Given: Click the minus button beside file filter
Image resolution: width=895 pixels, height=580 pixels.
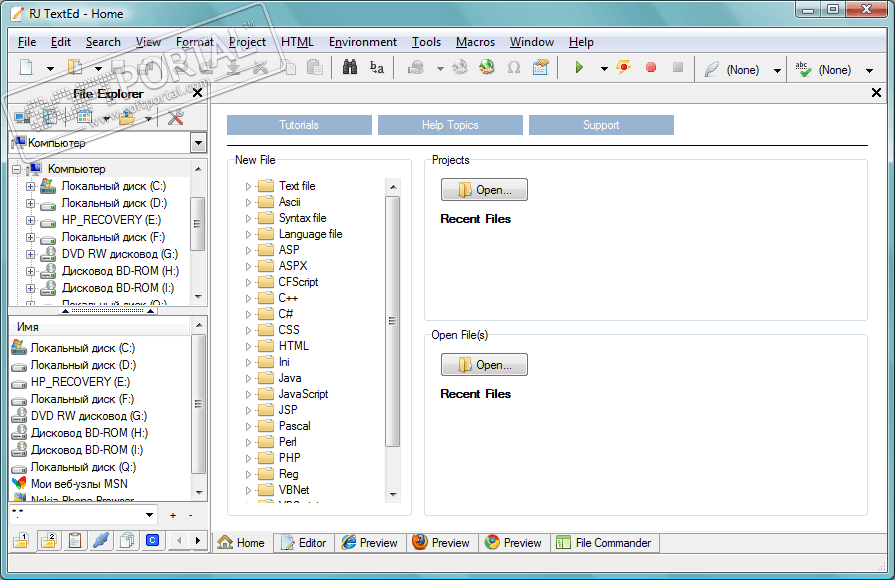Looking at the screenshot, I should (x=191, y=515).
